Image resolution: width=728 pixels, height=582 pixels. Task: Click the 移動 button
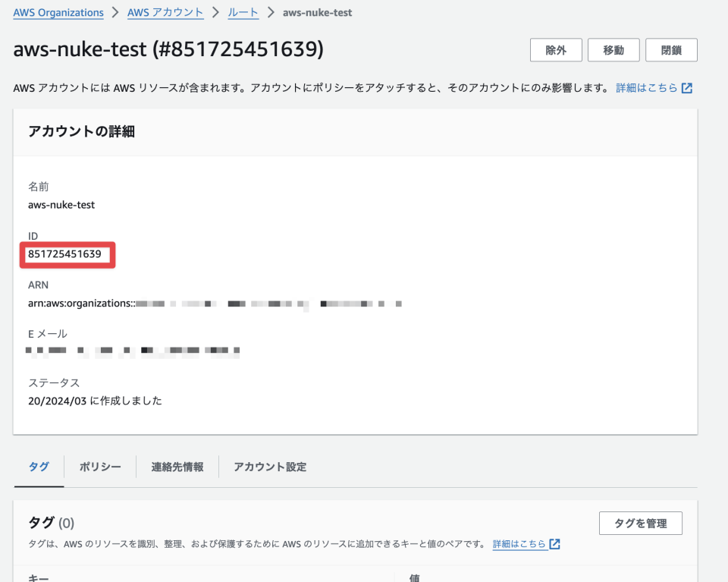coord(613,49)
